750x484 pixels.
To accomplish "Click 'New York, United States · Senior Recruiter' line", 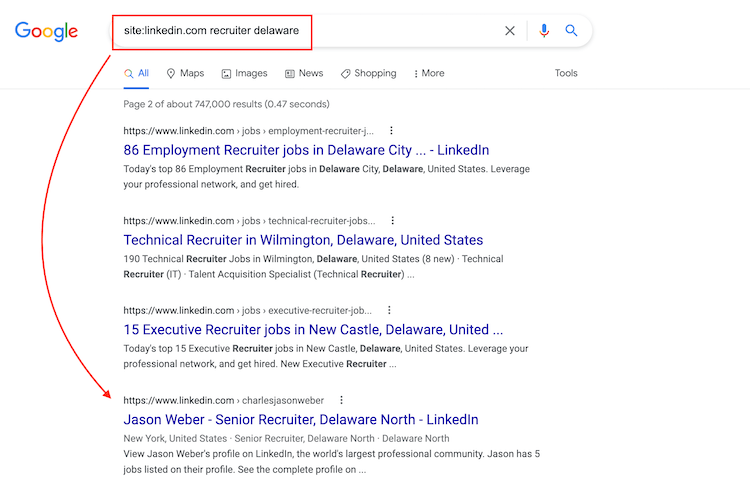I will 286,439.
